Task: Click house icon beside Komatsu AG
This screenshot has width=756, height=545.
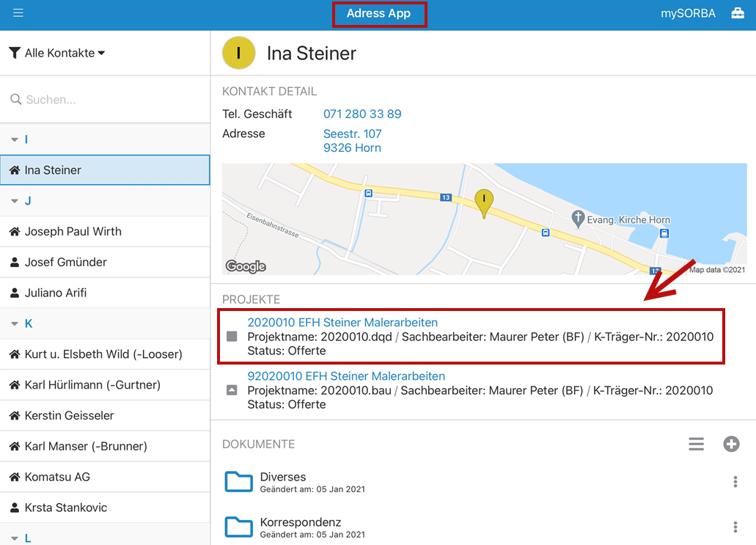Action: pyautogui.click(x=15, y=477)
